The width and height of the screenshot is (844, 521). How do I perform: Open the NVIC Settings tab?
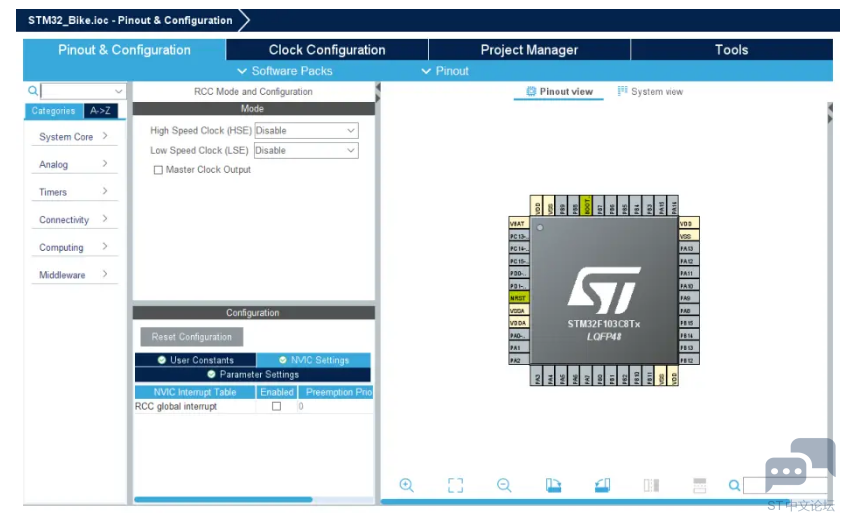pyautogui.click(x=314, y=360)
